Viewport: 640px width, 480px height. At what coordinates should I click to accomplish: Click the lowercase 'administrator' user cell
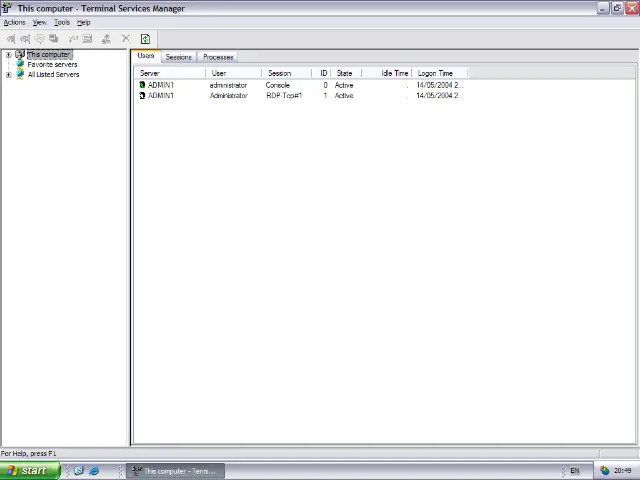tap(228, 85)
